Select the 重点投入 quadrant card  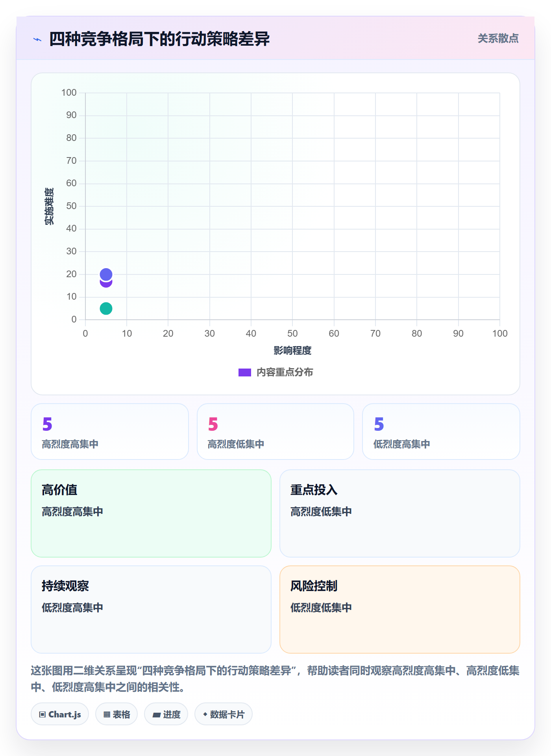tap(400, 513)
